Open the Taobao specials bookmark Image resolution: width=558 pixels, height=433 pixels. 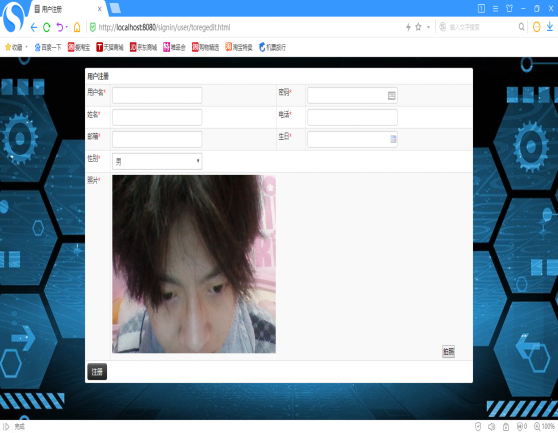click(x=239, y=47)
